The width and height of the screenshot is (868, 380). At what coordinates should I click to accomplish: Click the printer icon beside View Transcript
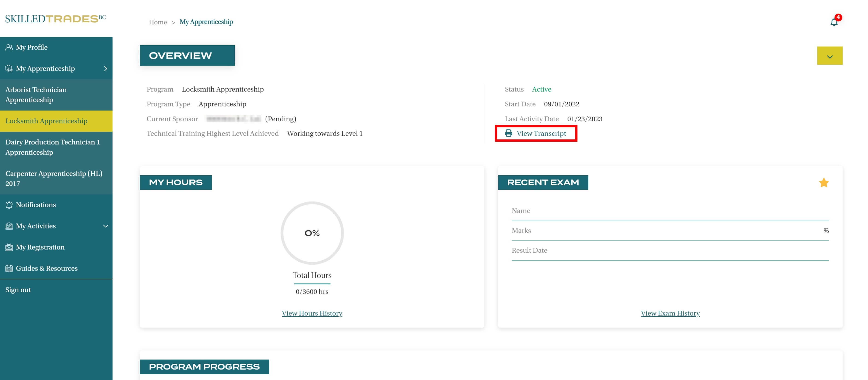click(508, 133)
